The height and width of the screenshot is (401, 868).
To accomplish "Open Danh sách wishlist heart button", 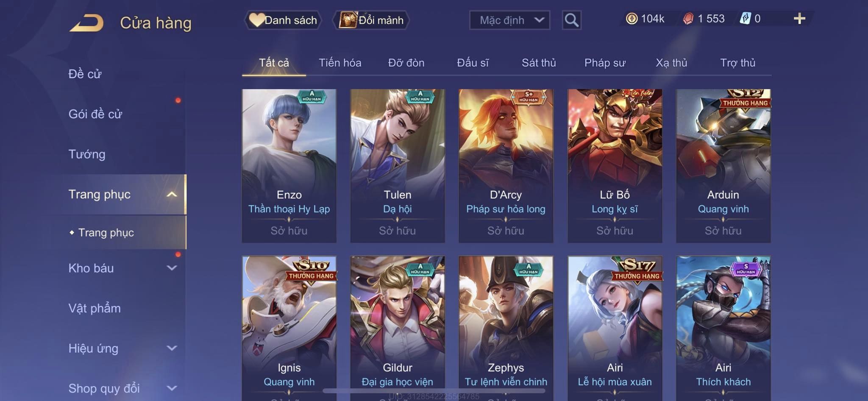I will click(283, 20).
